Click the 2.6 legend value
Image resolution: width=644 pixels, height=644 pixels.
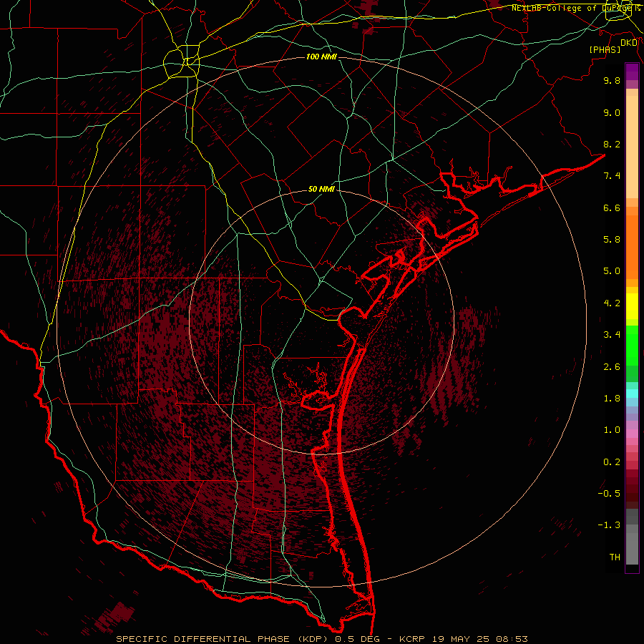point(612,367)
